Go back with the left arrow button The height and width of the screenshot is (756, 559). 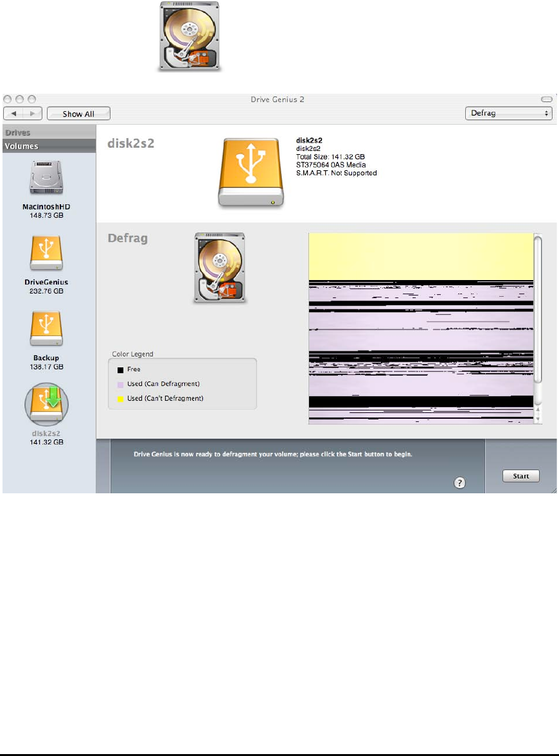pyautogui.click(x=14, y=114)
